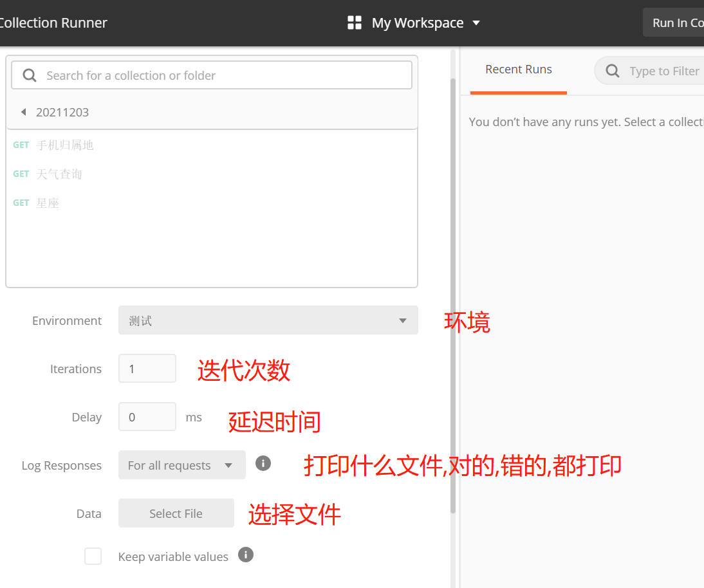Screen dimensions: 704x588
Task: Click the Log Responses info icon
Action: pos(263,463)
